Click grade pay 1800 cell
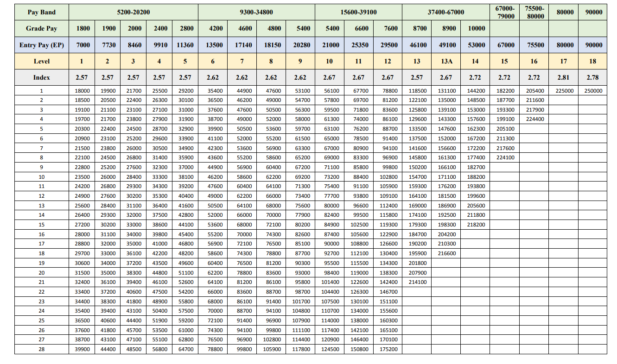Viewport: 617px width, 364px height. (x=83, y=28)
